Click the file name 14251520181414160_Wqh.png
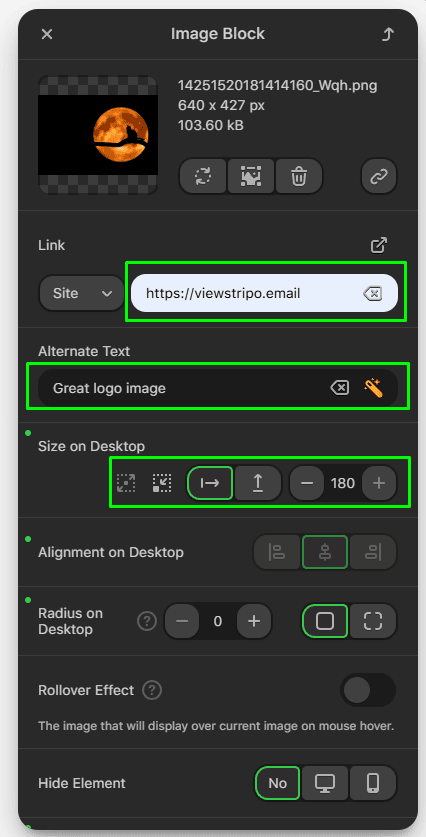Screen dimensions: 426x837 (x=278, y=85)
